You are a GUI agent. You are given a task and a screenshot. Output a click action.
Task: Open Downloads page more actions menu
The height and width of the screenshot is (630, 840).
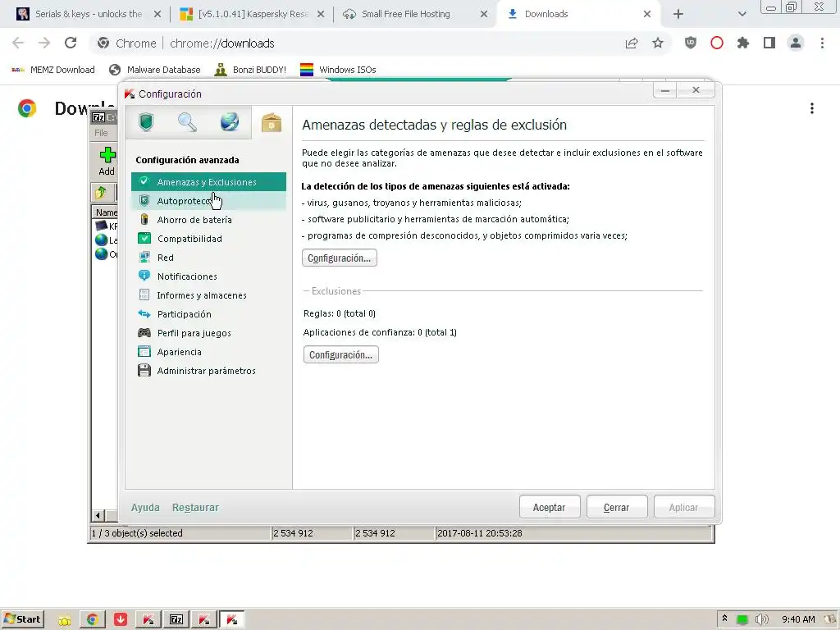(812, 109)
